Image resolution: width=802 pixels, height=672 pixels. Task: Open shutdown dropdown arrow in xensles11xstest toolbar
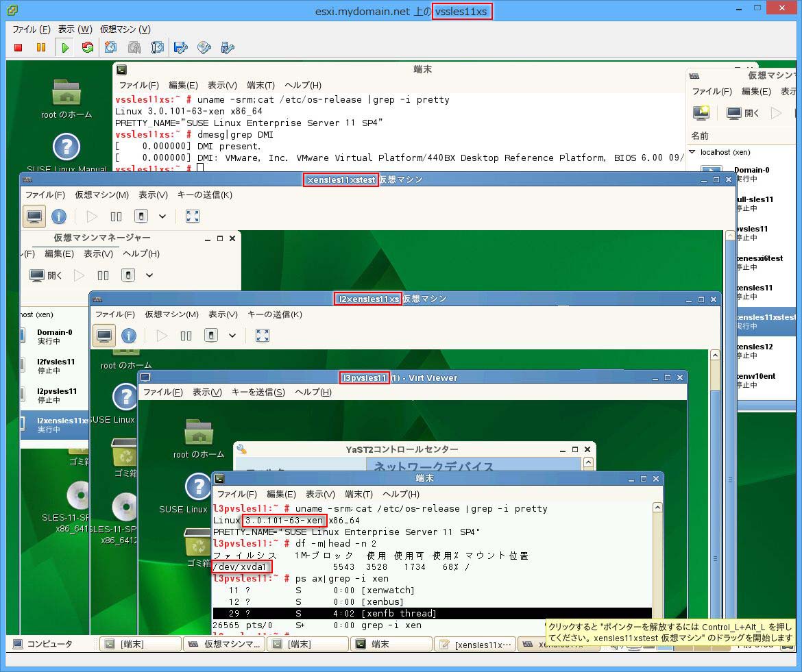coord(162,216)
